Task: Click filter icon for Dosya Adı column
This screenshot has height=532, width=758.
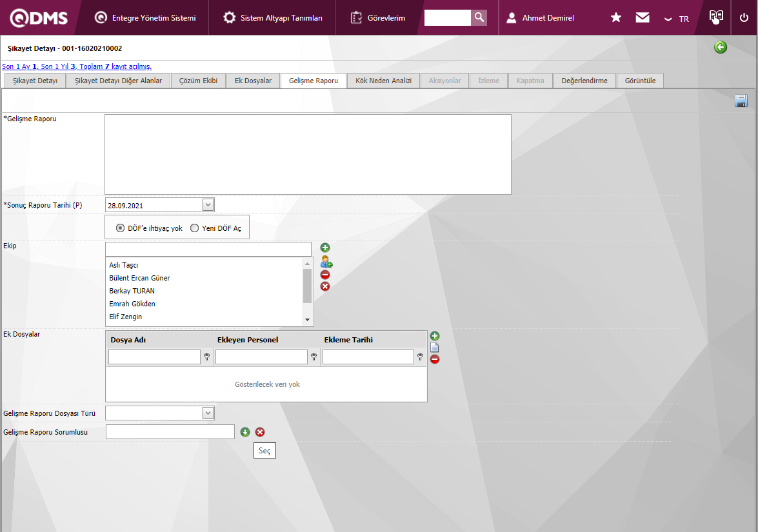Action: [x=207, y=357]
